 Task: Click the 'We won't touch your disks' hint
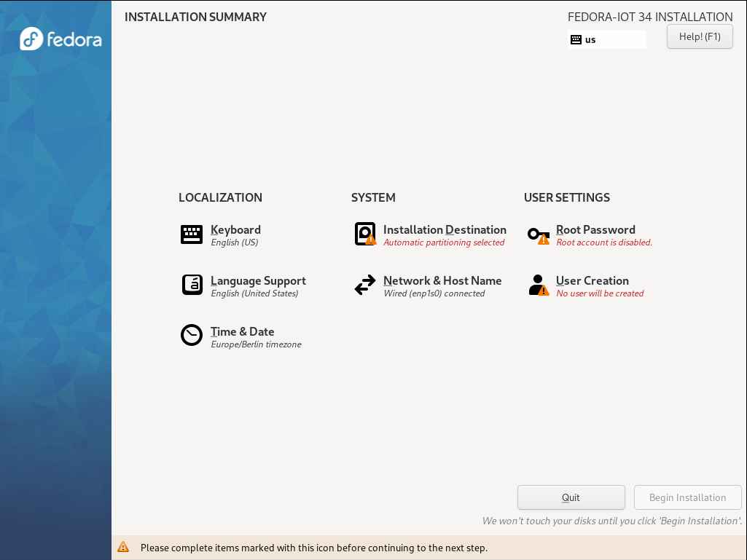pos(611,521)
